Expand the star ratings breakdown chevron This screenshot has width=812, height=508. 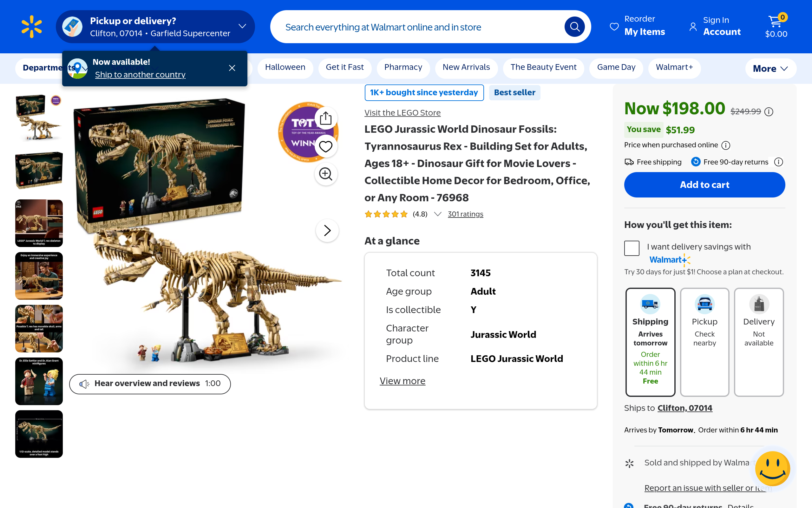click(x=437, y=214)
